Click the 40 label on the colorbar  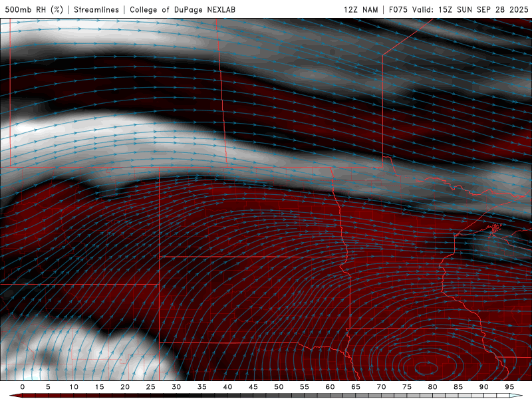pos(227,387)
